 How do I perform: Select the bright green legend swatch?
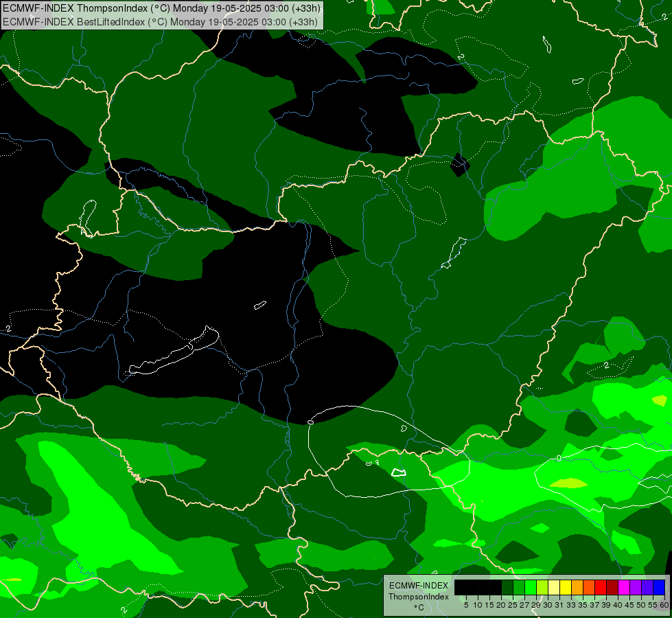[531, 587]
